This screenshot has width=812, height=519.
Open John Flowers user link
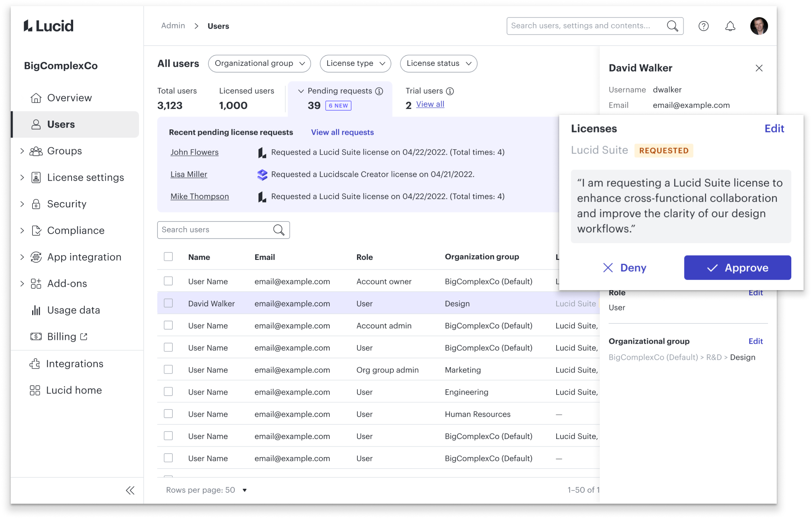(x=195, y=152)
